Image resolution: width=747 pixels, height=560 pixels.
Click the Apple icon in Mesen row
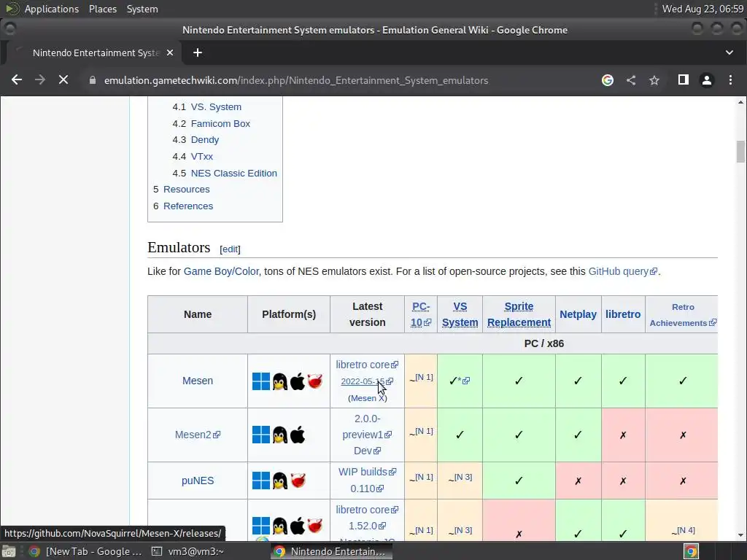[298, 381]
